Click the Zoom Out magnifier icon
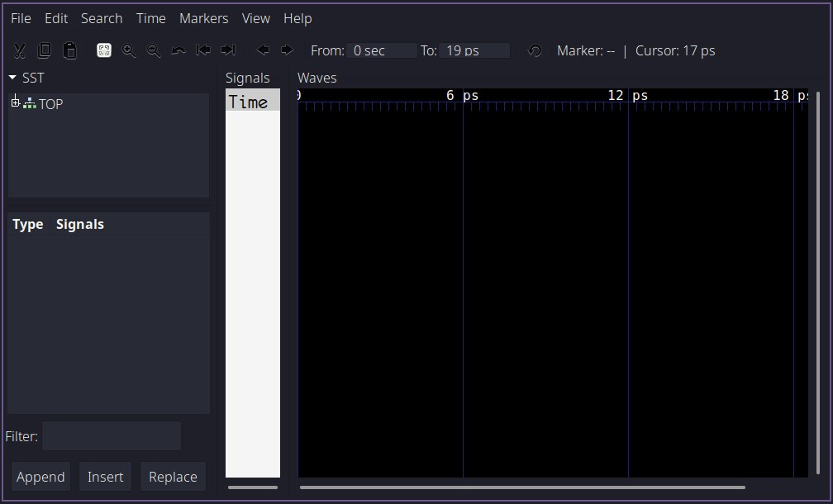The width and height of the screenshot is (833, 504). (154, 50)
